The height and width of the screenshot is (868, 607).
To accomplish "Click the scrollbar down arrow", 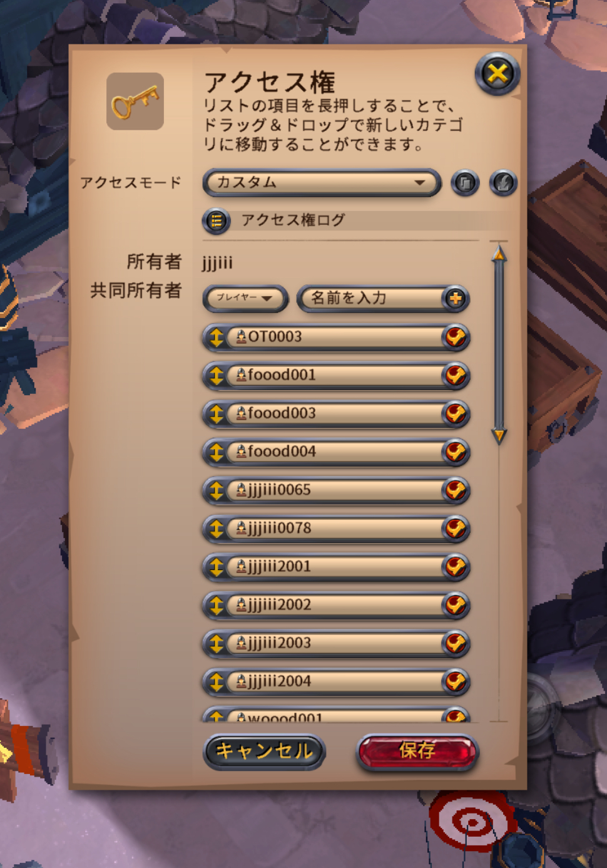I will point(499,436).
